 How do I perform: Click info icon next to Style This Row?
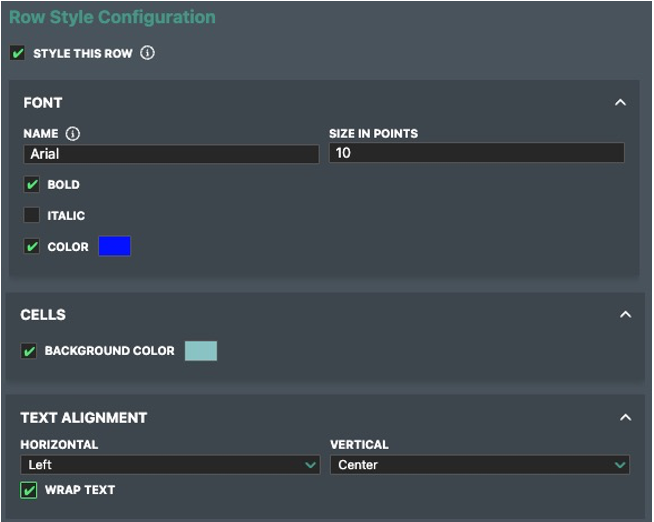point(148,53)
